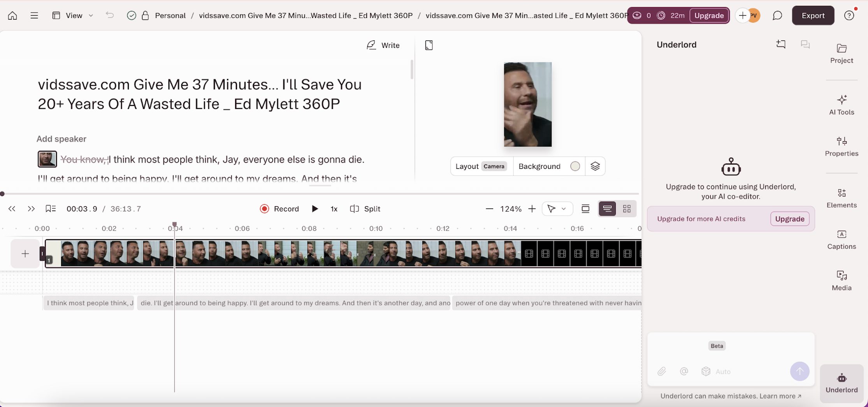Select the Underlord sidebar tab
The image size is (868, 407).
pyautogui.click(x=842, y=383)
